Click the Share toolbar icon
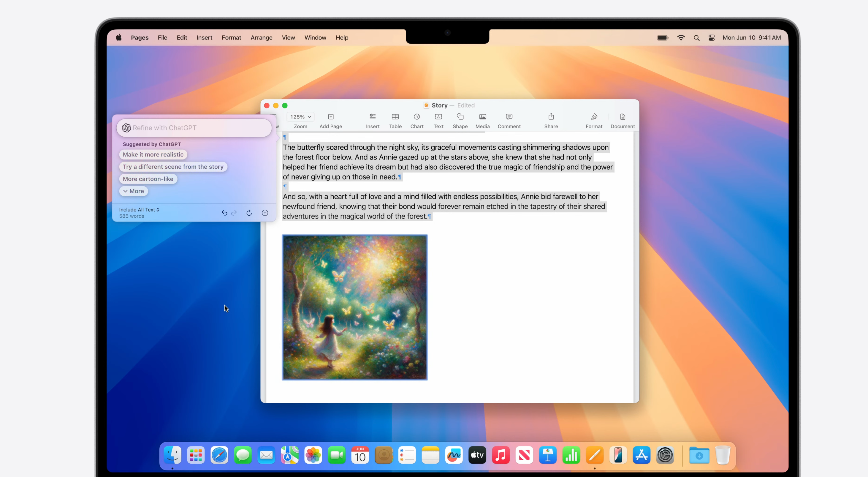Viewport: 868px width, 477px height. point(551,117)
